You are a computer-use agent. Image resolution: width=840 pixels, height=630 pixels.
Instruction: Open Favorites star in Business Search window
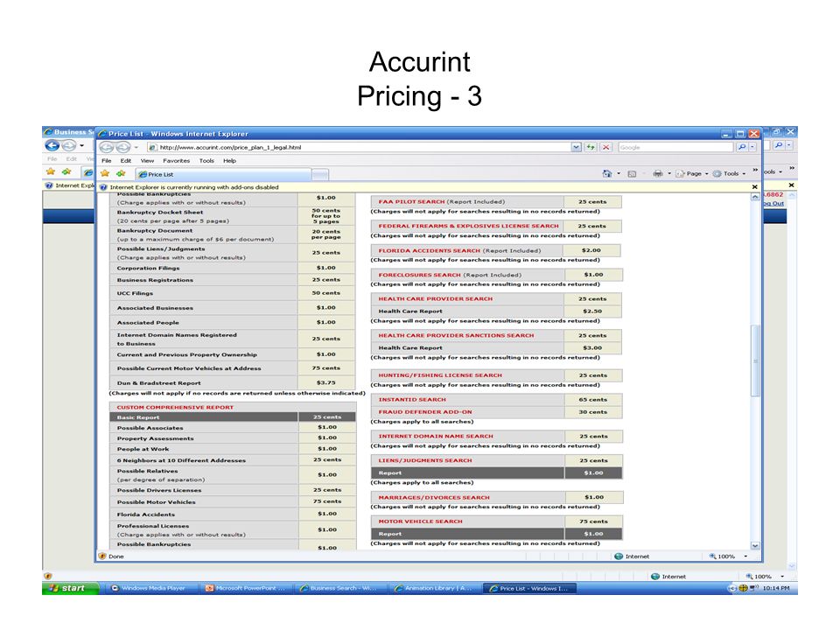coord(51,171)
